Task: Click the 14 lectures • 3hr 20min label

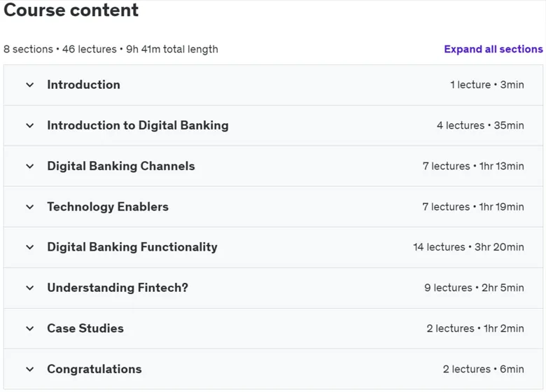Action: [x=468, y=247]
